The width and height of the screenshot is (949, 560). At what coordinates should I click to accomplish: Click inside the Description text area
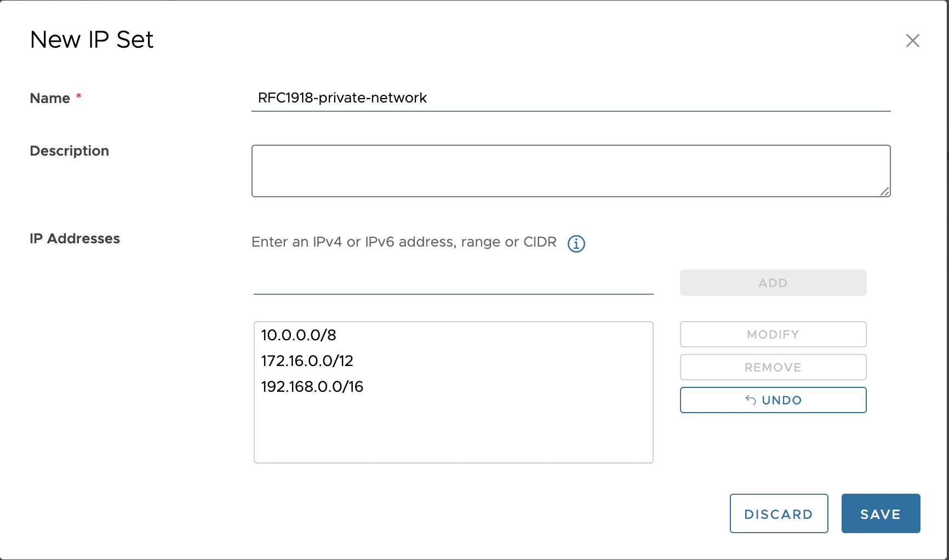click(x=571, y=171)
